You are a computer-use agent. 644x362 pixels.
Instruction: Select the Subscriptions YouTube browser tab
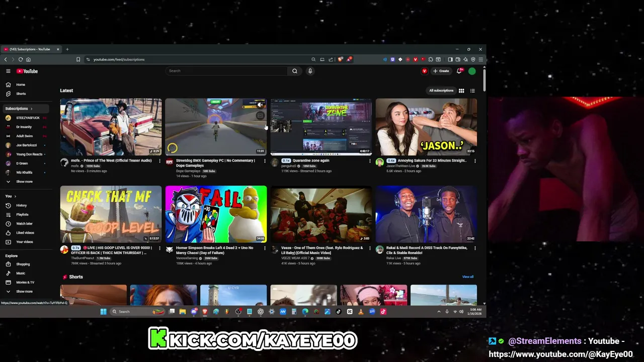31,49
